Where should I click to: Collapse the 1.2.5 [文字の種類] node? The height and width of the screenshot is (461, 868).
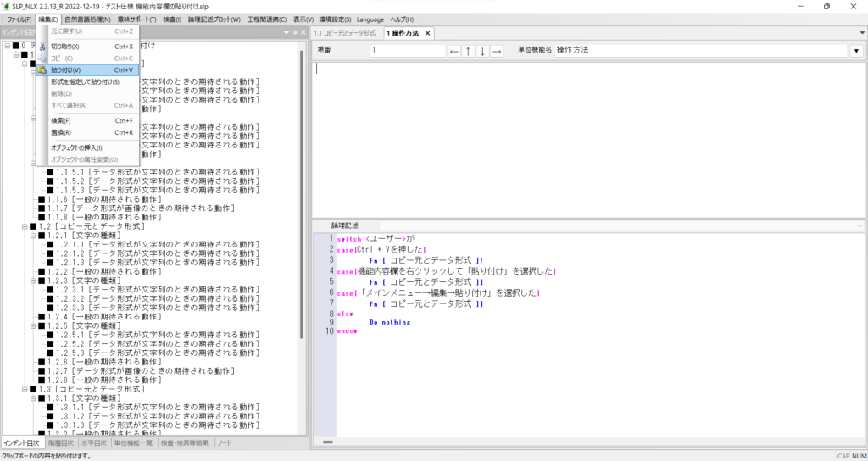tap(33, 326)
